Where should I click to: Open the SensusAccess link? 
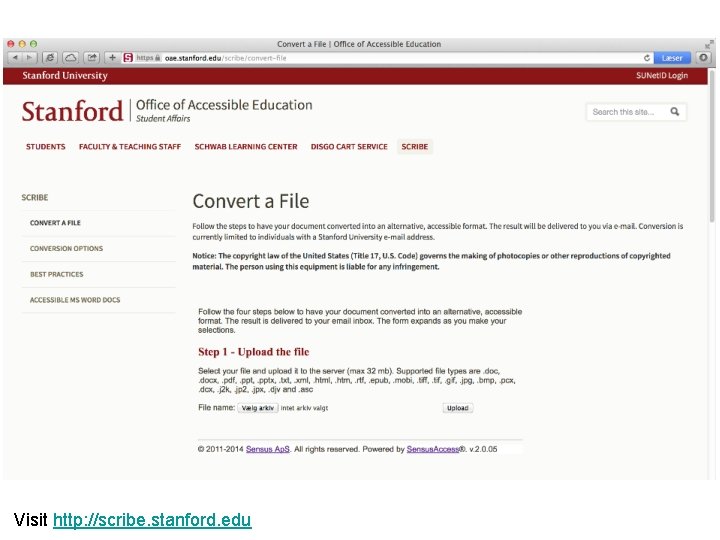tap(433, 449)
